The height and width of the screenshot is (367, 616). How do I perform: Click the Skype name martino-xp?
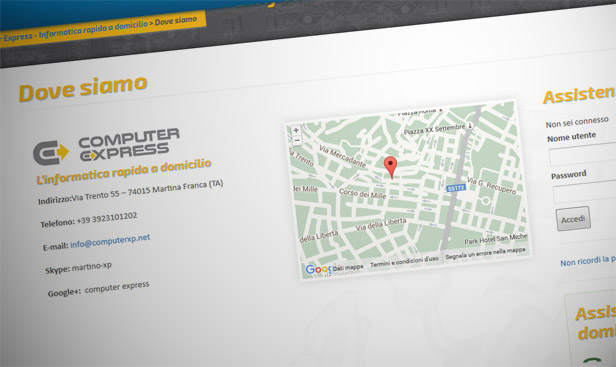(92, 267)
